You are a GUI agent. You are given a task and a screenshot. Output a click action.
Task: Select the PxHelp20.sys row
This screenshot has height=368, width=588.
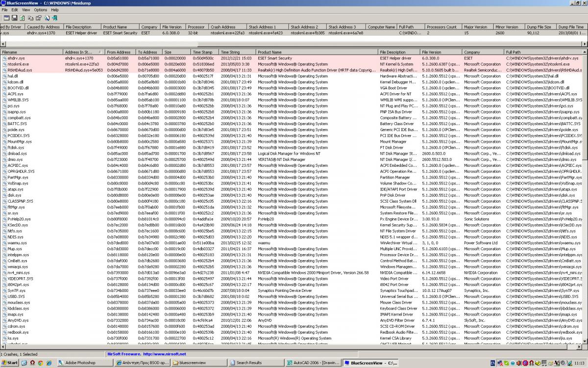(x=291, y=219)
